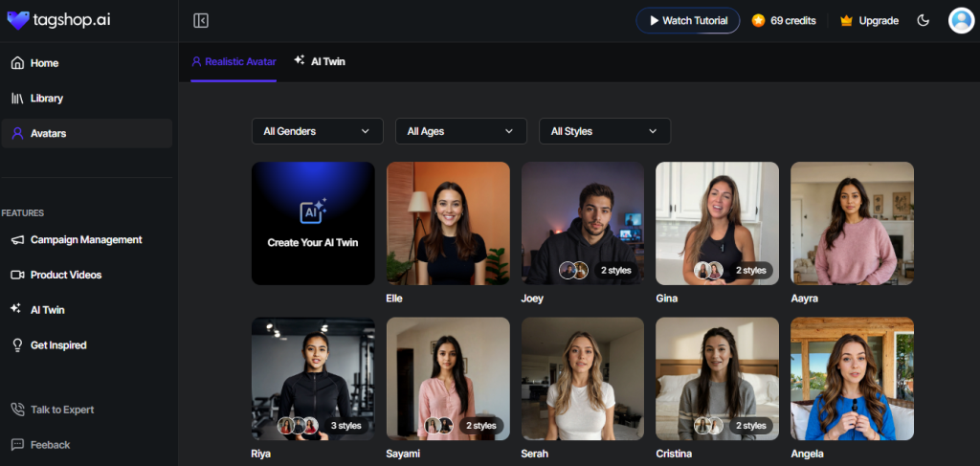This screenshot has height=466, width=980.
Task: Click the gold credits coin icon
Action: pos(758,20)
